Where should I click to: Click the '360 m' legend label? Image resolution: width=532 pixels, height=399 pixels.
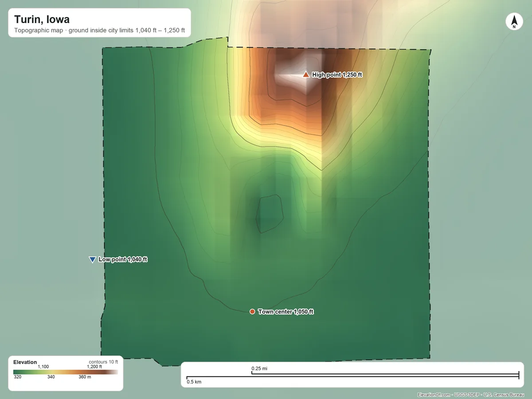tap(85, 377)
